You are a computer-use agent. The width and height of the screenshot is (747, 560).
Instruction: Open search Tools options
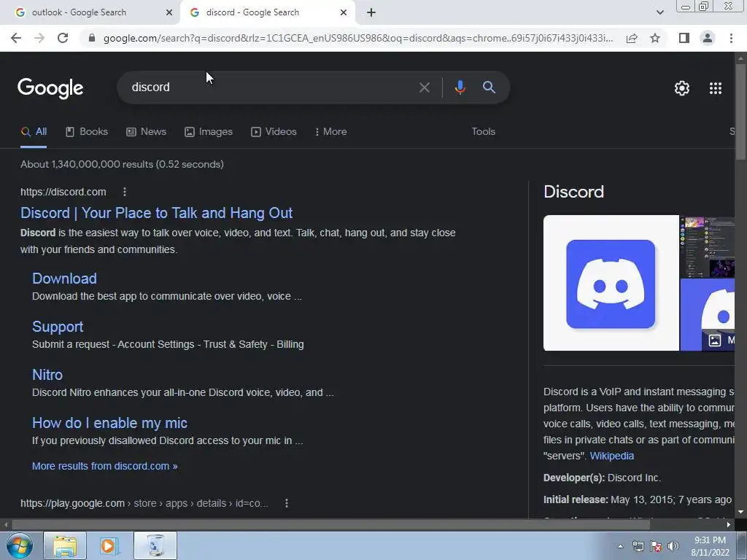pyautogui.click(x=483, y=132)
